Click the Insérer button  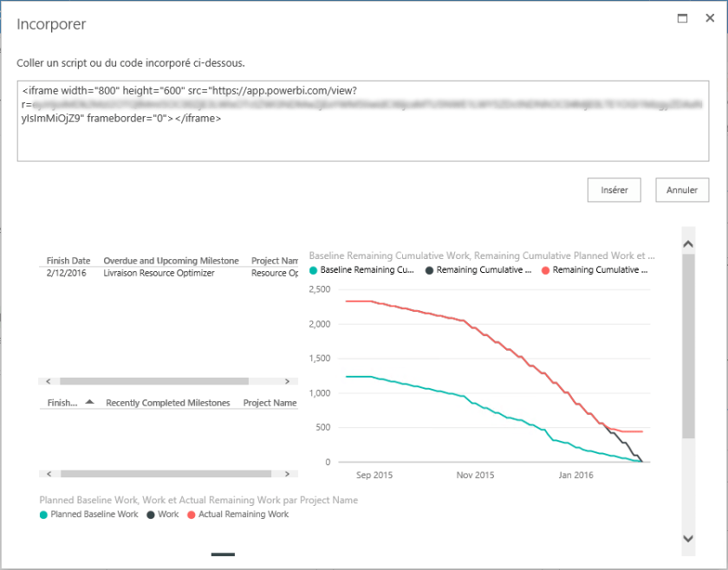point(614,190)
